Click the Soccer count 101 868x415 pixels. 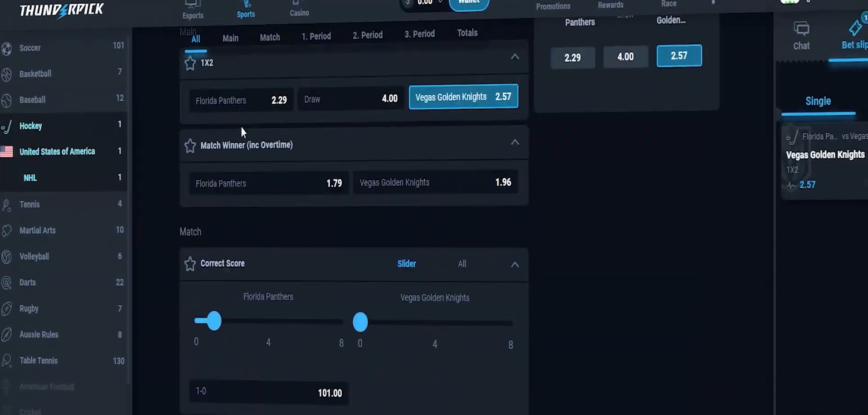(x=118, y=45)
